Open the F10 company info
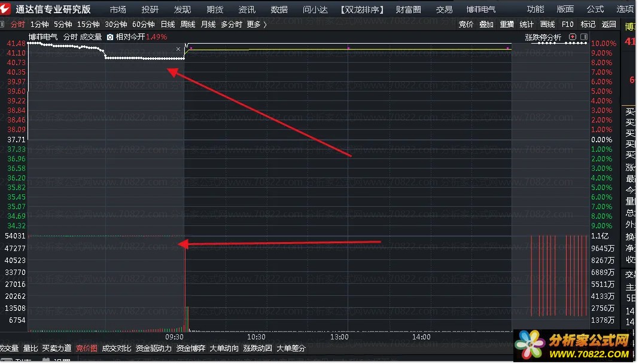This screenshot has width=639, height=364. click(567, 25)
